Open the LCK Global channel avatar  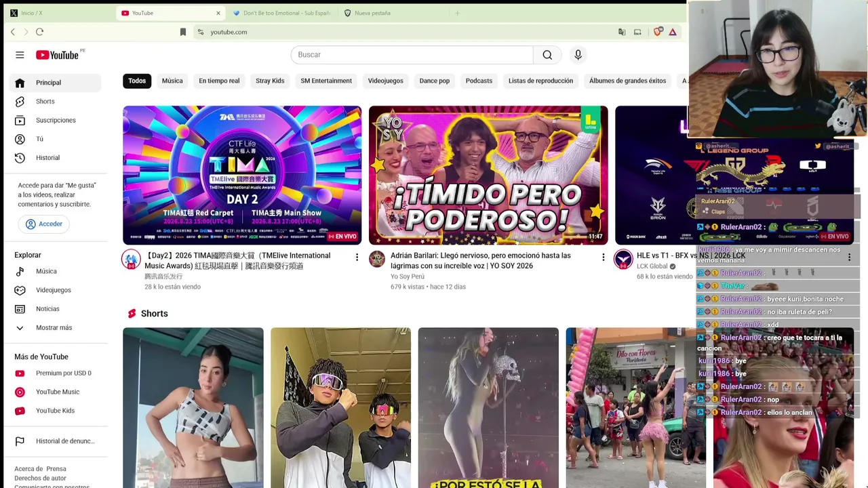(x=623, y=259)
